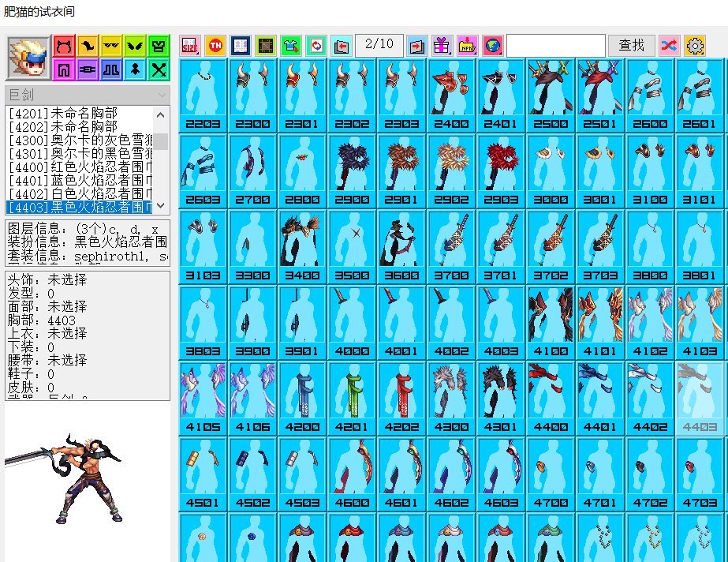The image size is (728, 562).
Task: Go to previous page with left-arrow icon
Action: tap(342, 46)
